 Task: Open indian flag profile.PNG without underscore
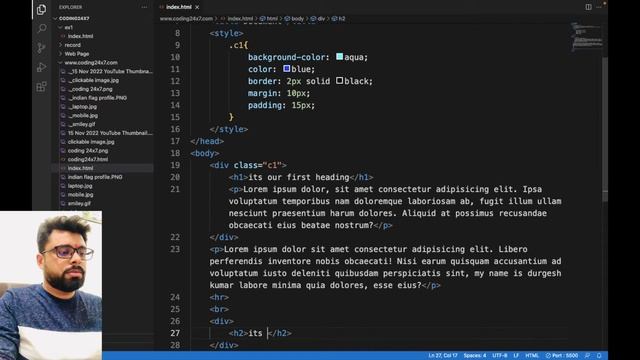pyautogui.click(x=95, y=177)
